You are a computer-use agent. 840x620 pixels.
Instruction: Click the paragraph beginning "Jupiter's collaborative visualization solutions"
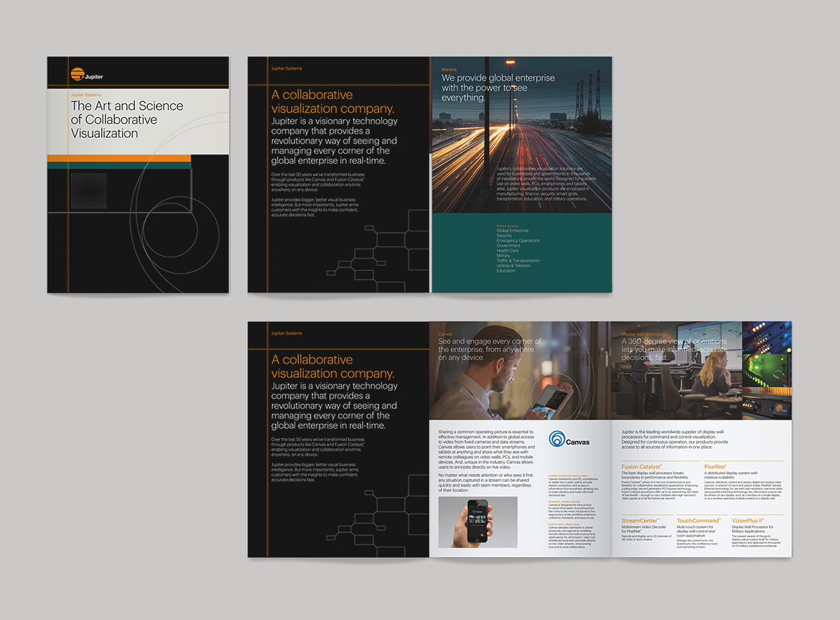[x=546, y=183]
